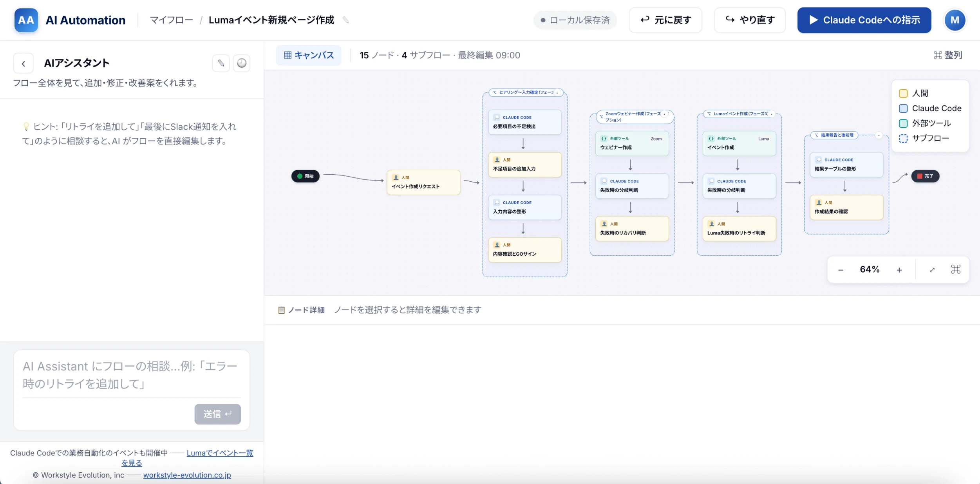980x484 pixels.
Task: Switch to the キャンバス tab
Action: 309,55
